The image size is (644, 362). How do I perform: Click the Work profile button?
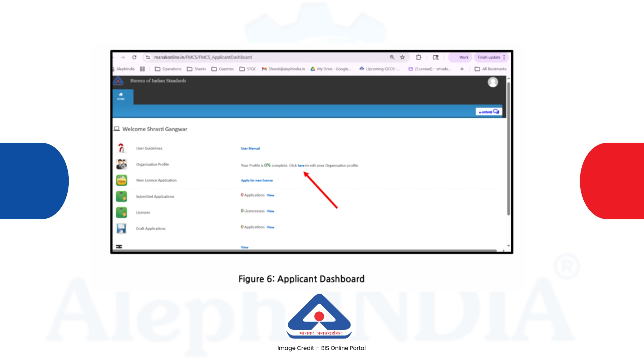coord(460,57)
